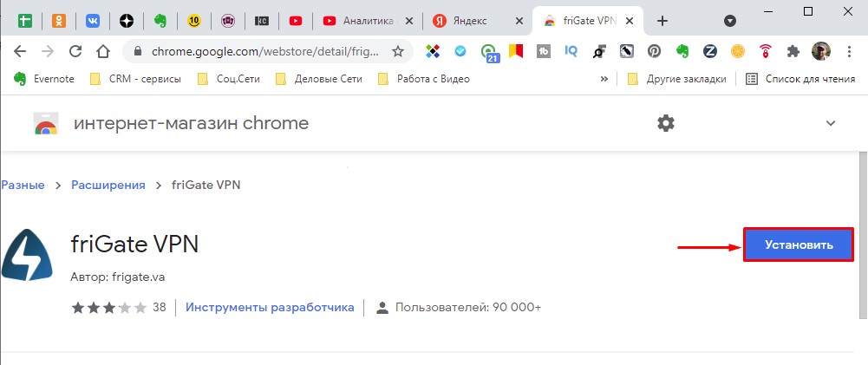Image resolution: width=868 pixels, height=365 pixels.
Task: Open 'Список для чтения' reading list
Action: tap(800, 79)
